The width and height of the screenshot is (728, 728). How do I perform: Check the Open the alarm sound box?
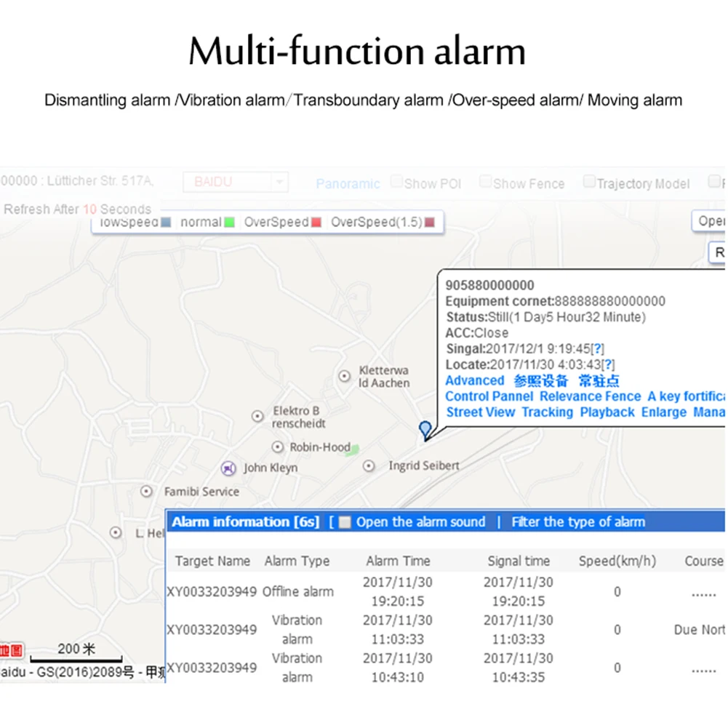click(345, 522)
